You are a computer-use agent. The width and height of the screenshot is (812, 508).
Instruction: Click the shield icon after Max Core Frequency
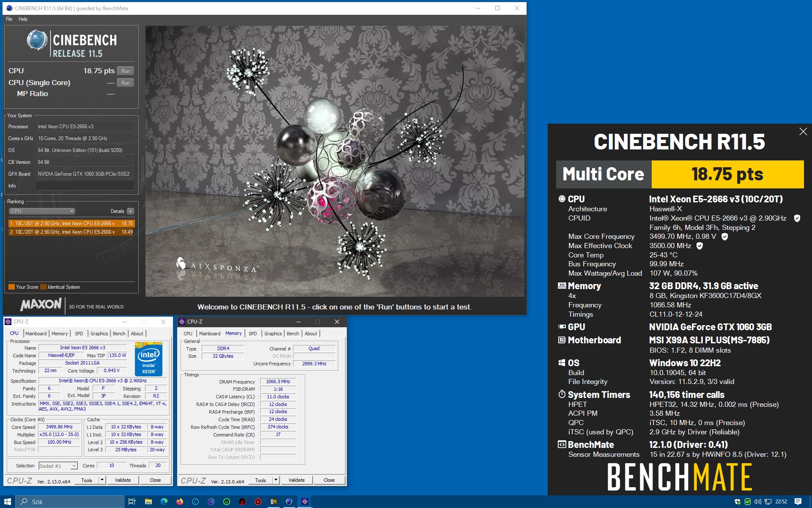tap(724, 237)
